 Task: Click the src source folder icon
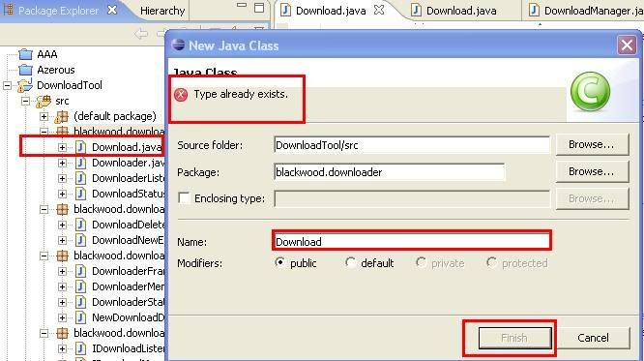(44, 102)
